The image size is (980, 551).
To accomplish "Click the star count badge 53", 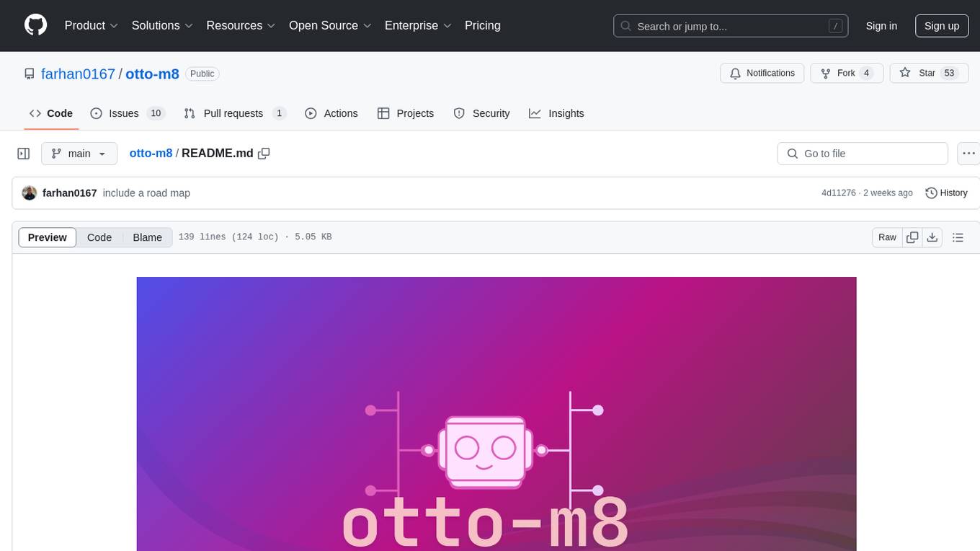I will click(x=950, y=74).
